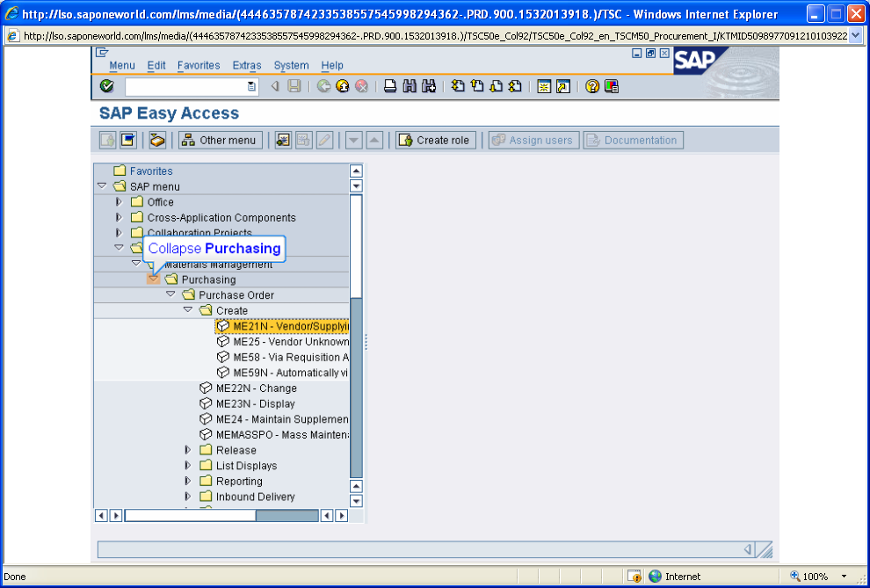Go to Next Page icon

tap(496, 86)
